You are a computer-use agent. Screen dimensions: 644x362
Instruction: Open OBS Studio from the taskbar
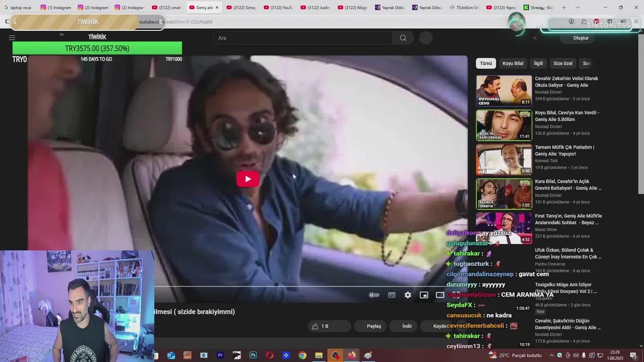click(x=336, y=355)
